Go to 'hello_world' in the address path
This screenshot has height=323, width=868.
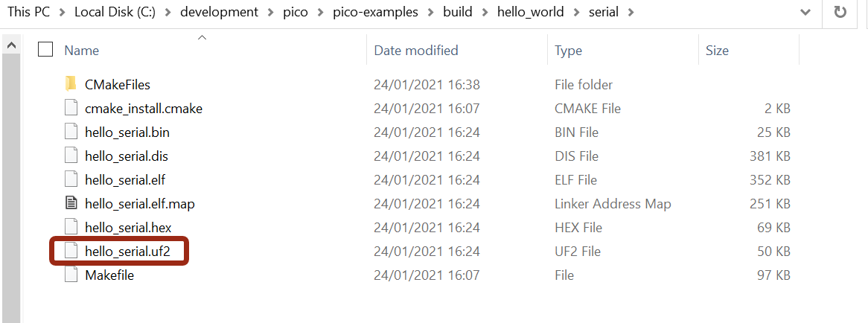(x=535, y=13)
